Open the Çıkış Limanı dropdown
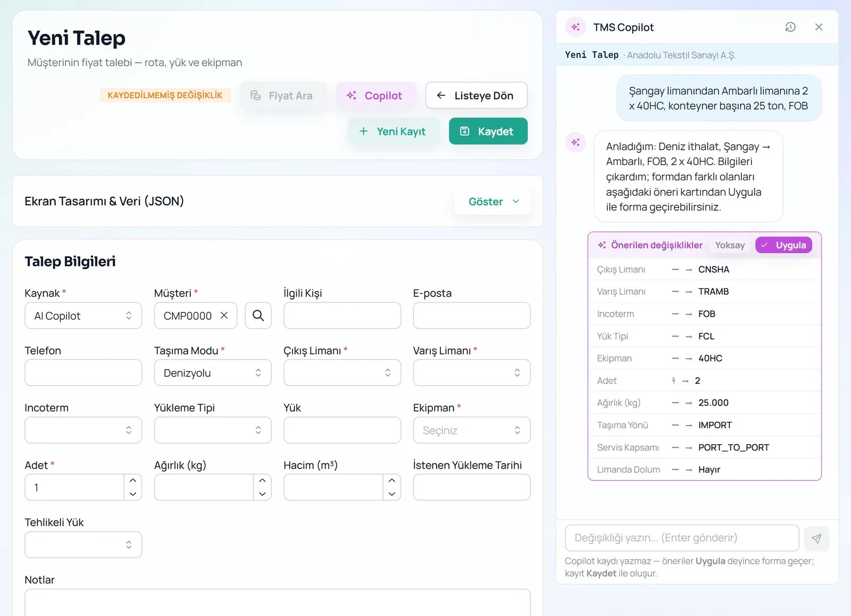Viewport: 851px width, 616px height. tap(342, 373)
